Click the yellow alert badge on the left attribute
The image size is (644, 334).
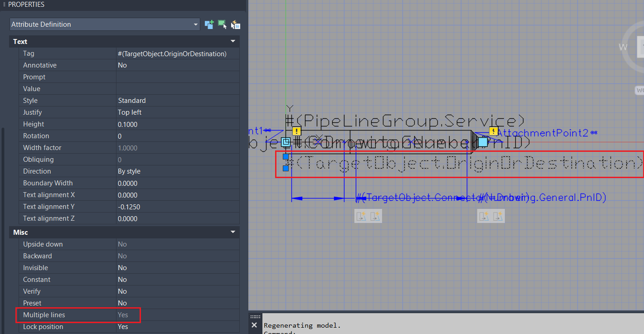(x=297, y=131)
